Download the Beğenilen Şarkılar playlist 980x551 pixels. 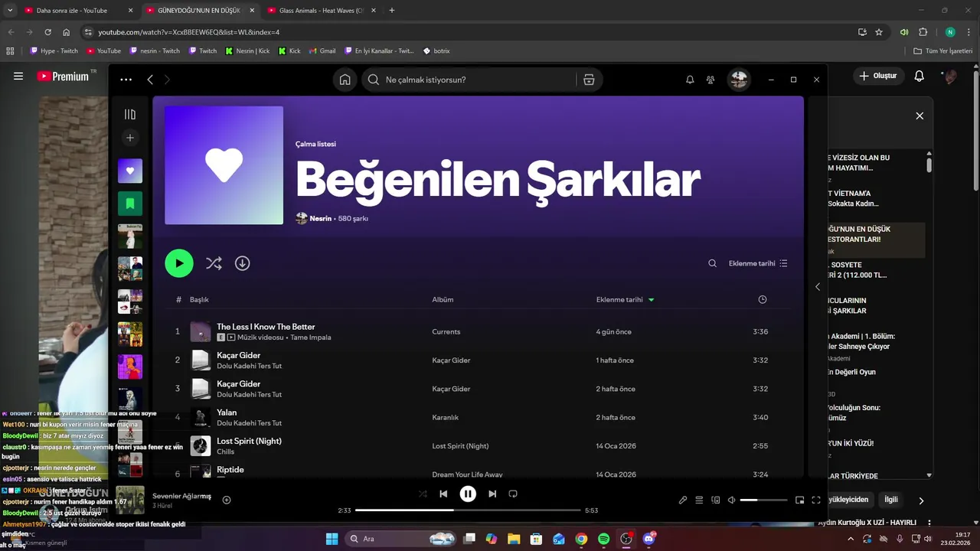[x=242, y=263]
